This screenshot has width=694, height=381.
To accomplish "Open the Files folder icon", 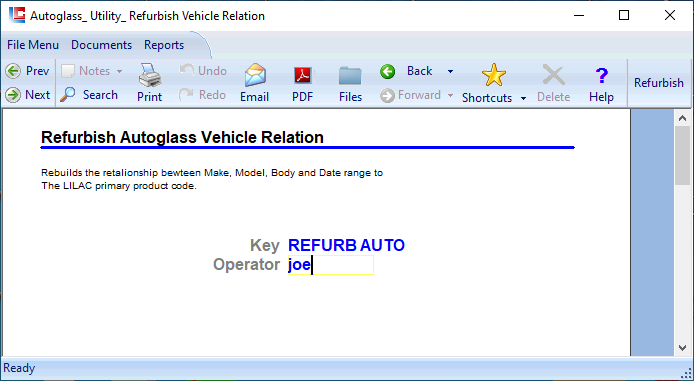I will 350,76.
